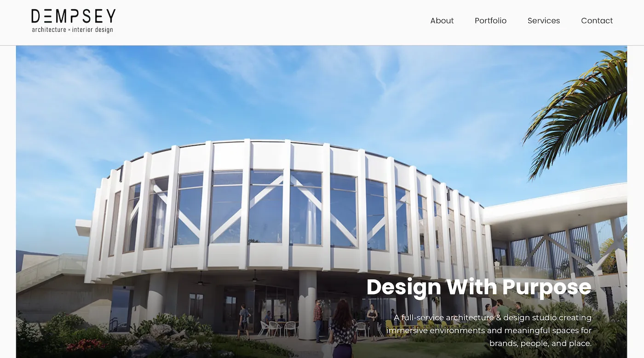The height and width of the screenshot is (358, 644).
Task: Click the curved building's central glass window
Action: coord(265,207)
